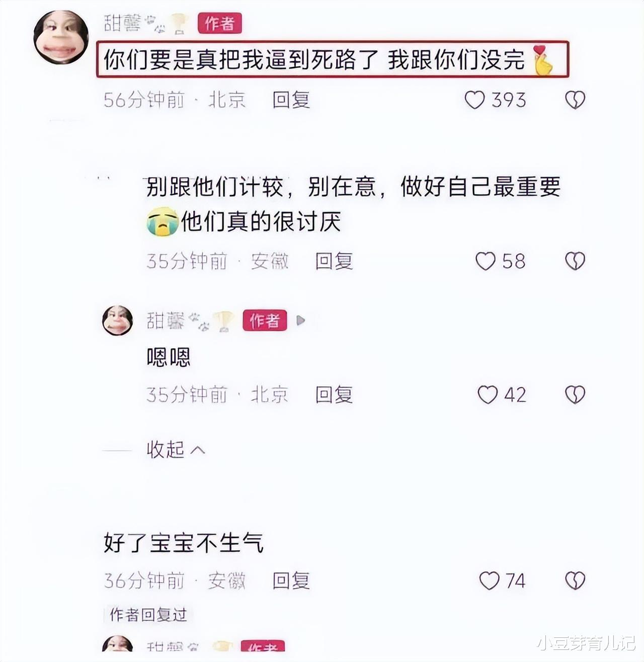Click the reply arrow next to author badge
The width and height of the screenshot is (644, 662).
coord(301,320)
